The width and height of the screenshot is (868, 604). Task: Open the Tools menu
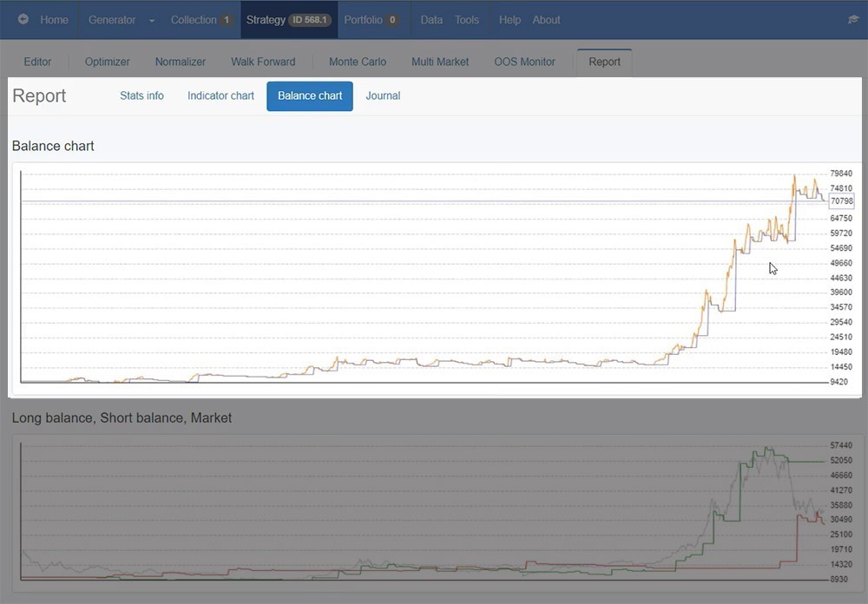tap(467, 19)
